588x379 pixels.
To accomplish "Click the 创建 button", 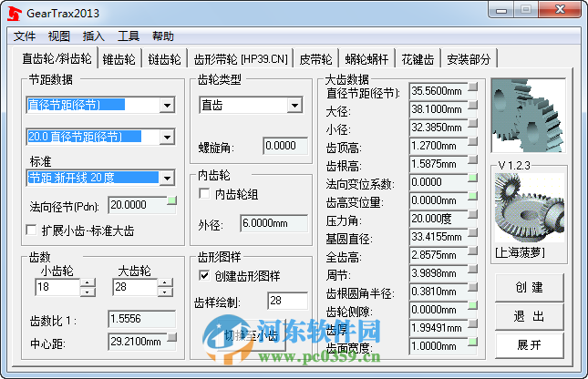I will click(x=529, y=287).
